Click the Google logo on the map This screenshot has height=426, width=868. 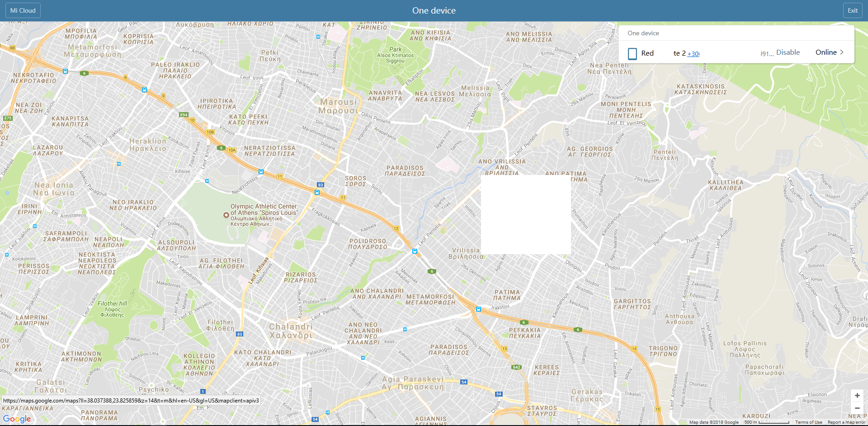(x=17, y=419)
